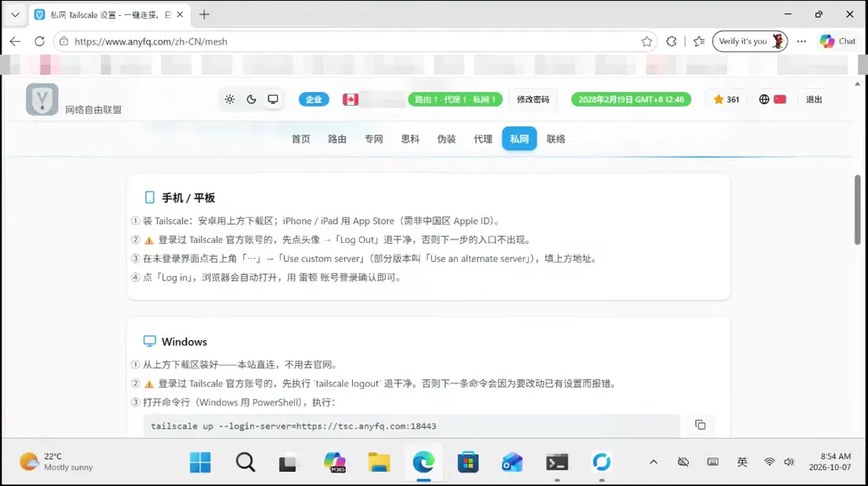The width and height of the screenshot is (868, 486).
Task: Open the 代理 tab
Action: (x=483, y=139)
